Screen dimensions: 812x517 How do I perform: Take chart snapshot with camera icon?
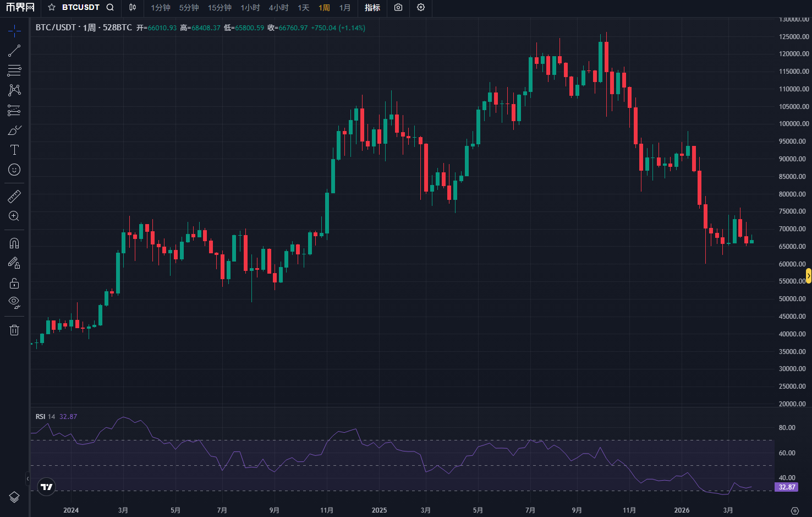[398, 8]
